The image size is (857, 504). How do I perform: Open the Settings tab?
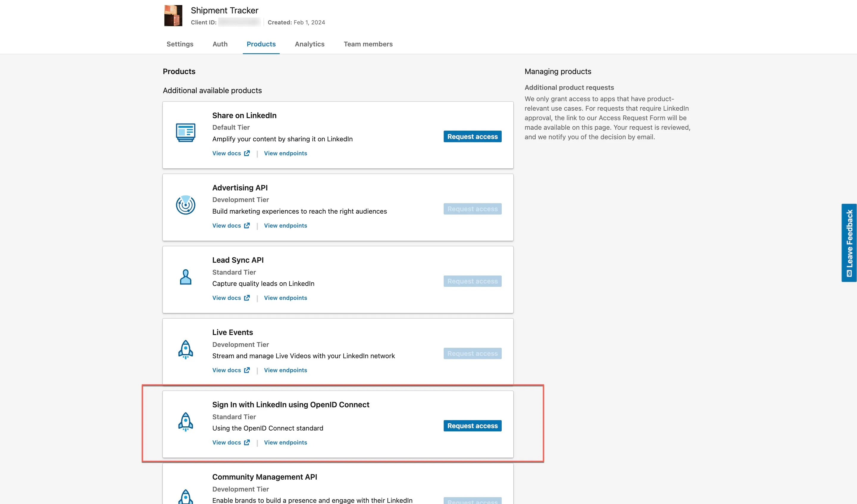point(180,44)
